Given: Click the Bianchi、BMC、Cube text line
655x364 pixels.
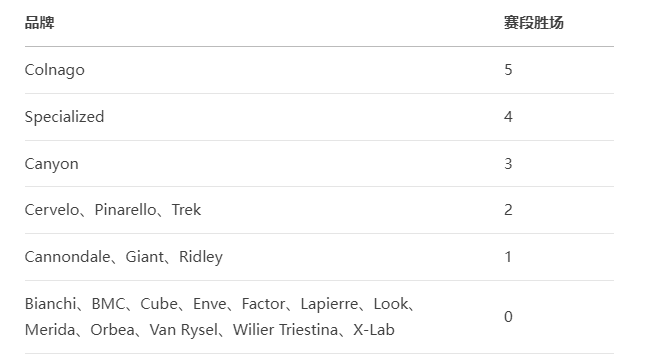Looking at the screenshot, I should tap(220, 304).
